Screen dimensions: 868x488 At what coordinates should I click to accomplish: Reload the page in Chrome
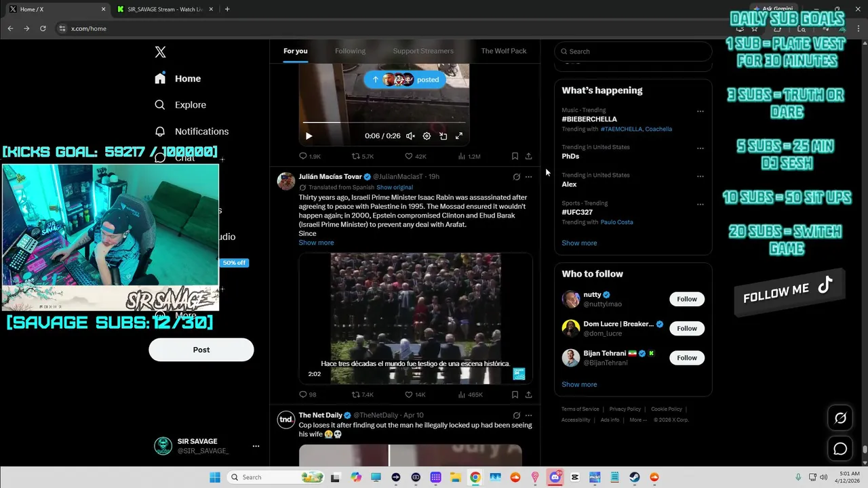pyautogui.click(x=43, y=28)
